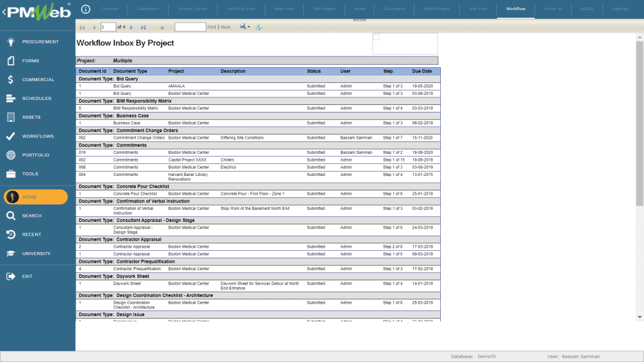The image size is (644, 362).
Task: Open the University graduation cap icon
Action: click(11, 253)
